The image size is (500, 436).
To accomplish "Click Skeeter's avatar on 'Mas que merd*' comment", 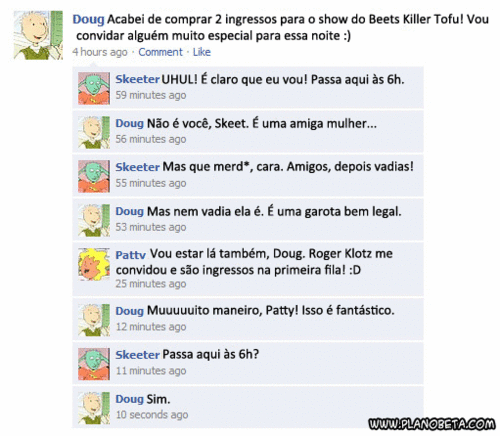I will click(x=94, y=176).
